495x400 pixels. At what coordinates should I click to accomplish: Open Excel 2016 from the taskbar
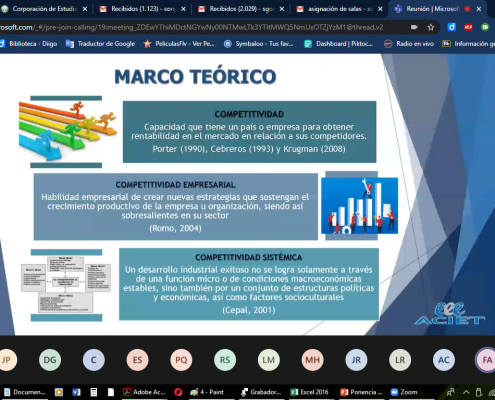310,392
